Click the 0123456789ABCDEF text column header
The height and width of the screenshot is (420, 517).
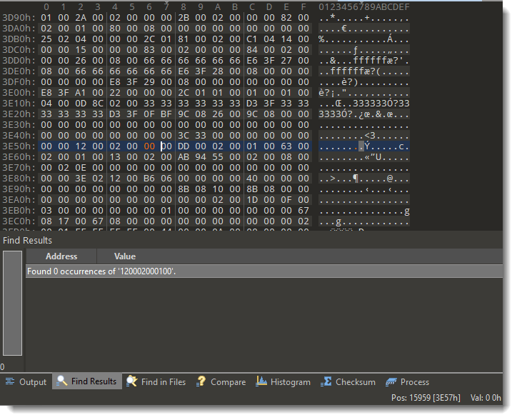tap(364, 6)
